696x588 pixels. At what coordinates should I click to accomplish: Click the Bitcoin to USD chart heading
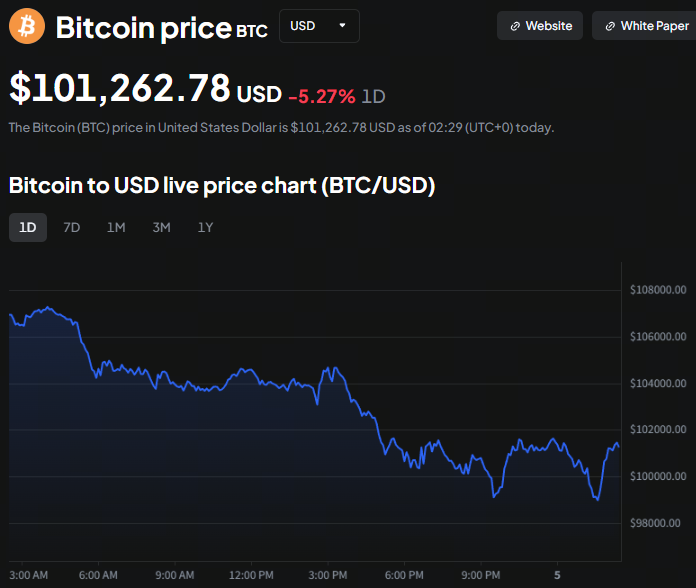click(x=221, y=185)
